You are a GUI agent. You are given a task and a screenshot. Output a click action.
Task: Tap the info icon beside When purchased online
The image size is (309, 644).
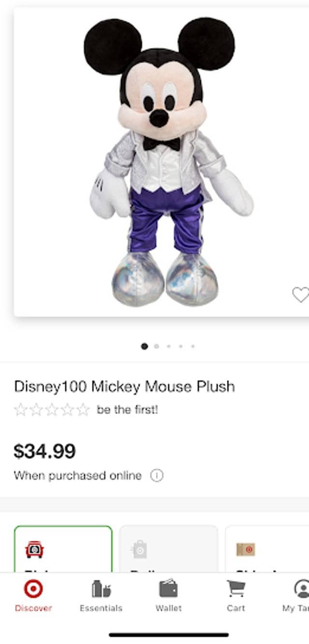156,476
